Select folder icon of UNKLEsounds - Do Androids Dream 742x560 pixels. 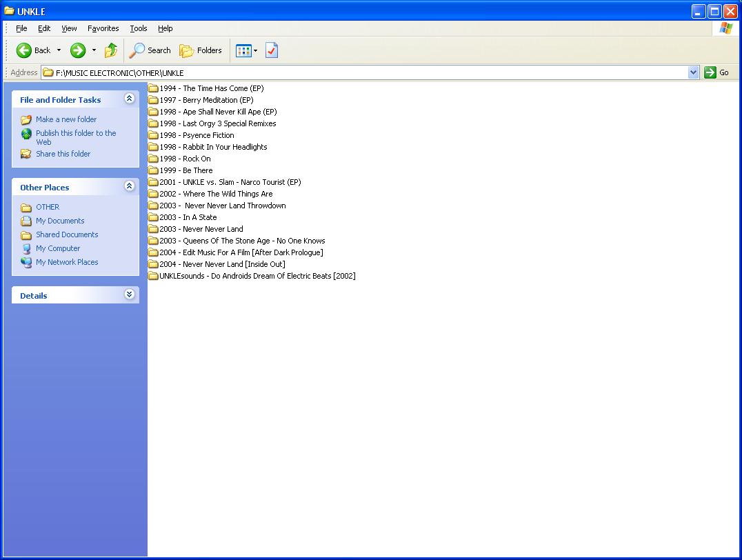point(153,276)
